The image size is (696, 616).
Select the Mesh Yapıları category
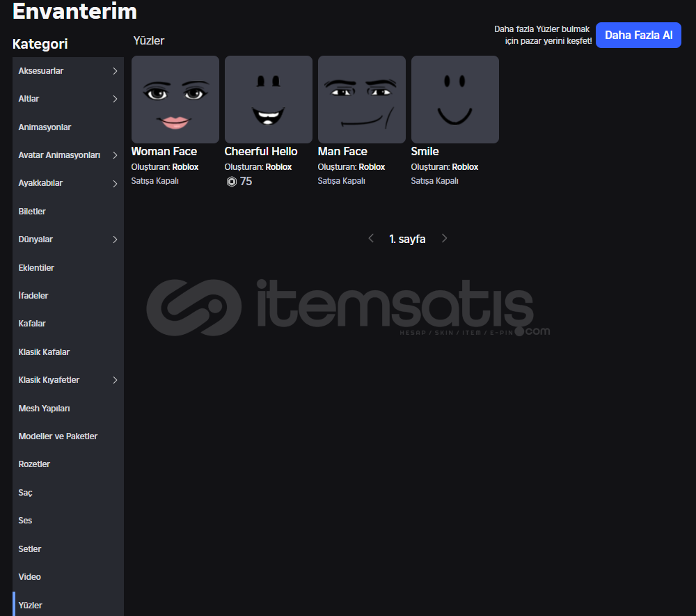coord(68,409)
